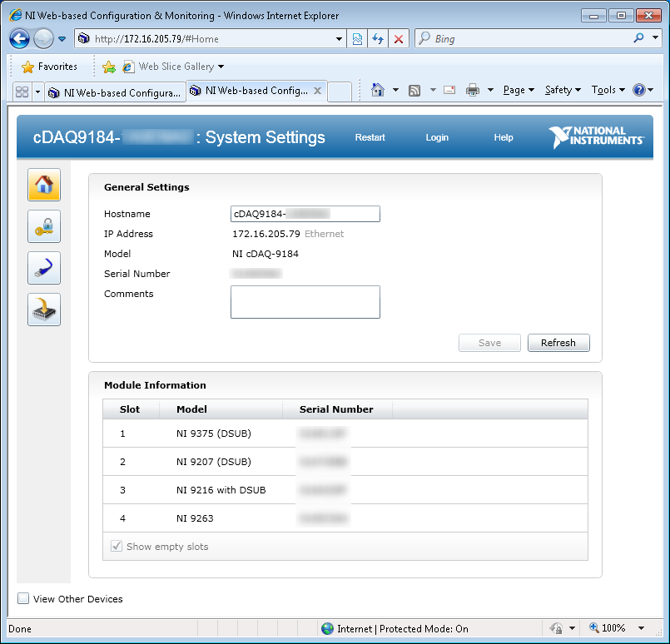Click the IP address 172.16.205.79 value
Viewport: 670px width, 644px height.
[266, 234]
